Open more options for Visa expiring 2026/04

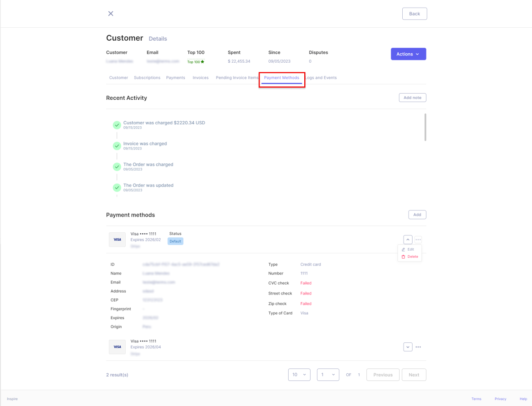pos(418,347)
